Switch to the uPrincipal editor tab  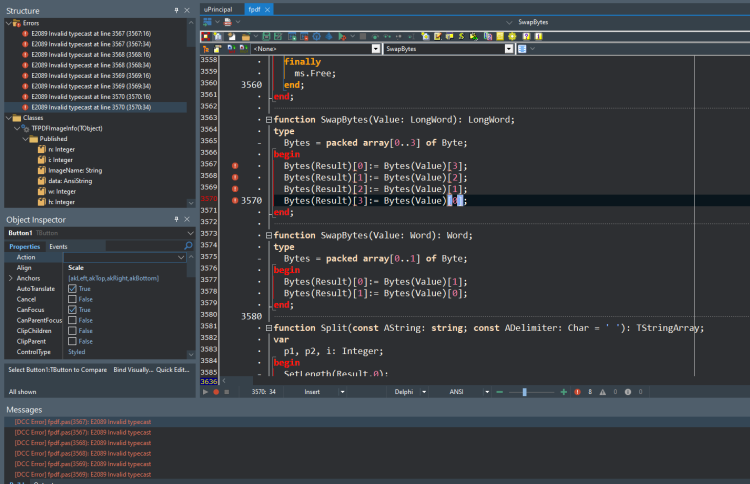point(218,10)
